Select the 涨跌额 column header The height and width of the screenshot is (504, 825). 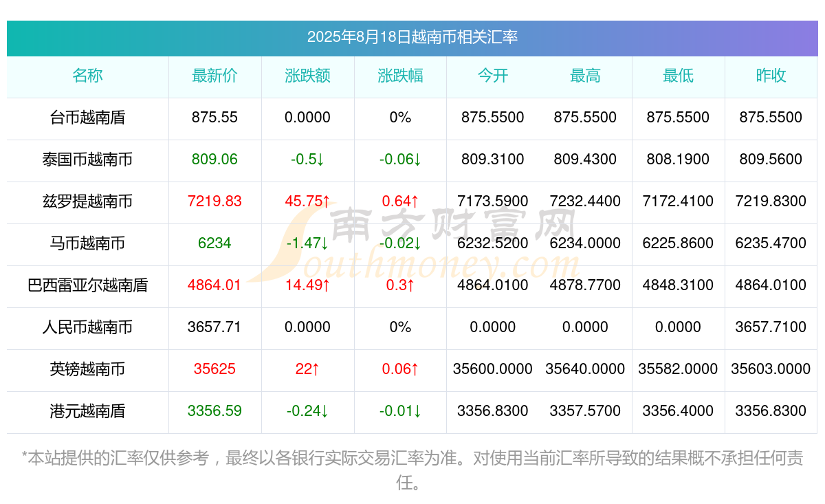click(x=307, y=76)
